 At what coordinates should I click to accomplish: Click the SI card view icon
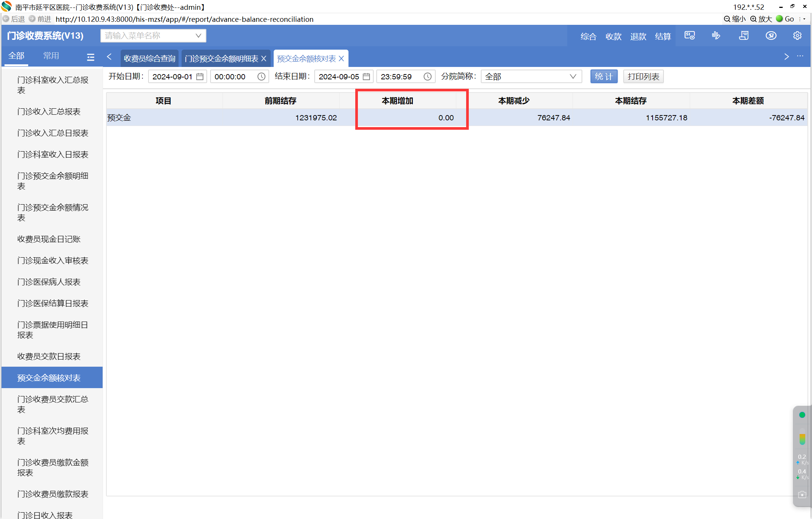click(x=689, y=36)
